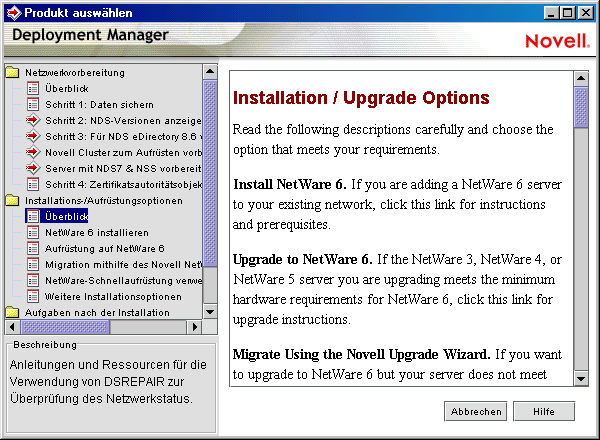This screenshot has height=440, width=600.
Task: Click document icon beside Schritt 1: Daten sichern
Action: [33, 104]
